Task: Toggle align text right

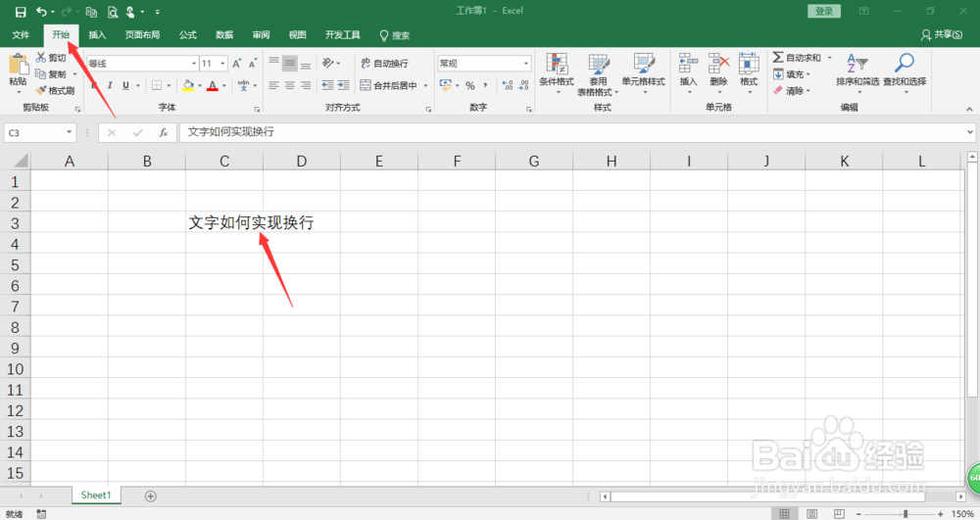Action: click(x=306, y=85)
